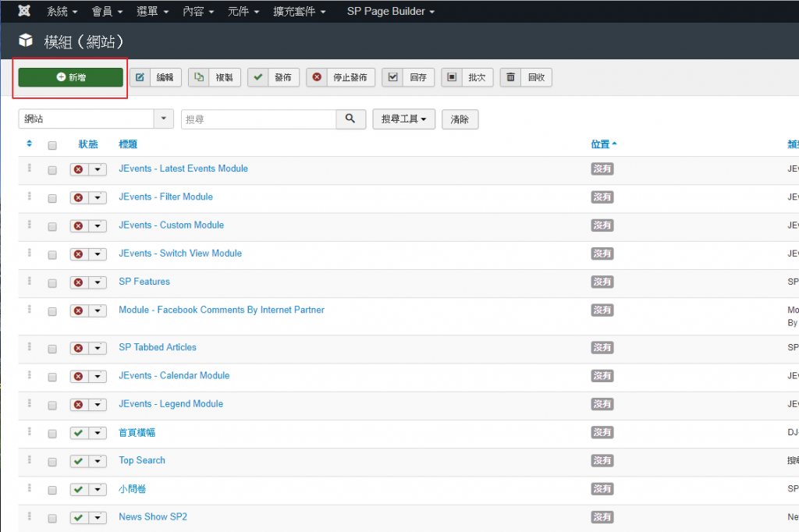Click the sort ordering arrows column header

pos(30,144)
